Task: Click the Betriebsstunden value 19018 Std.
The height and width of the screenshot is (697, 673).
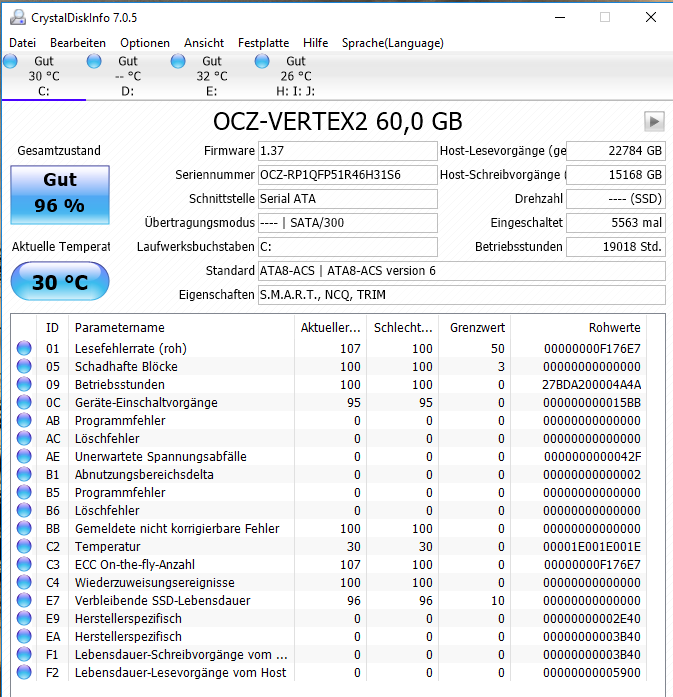Action: pyautogui.click(x=616, y=247)
